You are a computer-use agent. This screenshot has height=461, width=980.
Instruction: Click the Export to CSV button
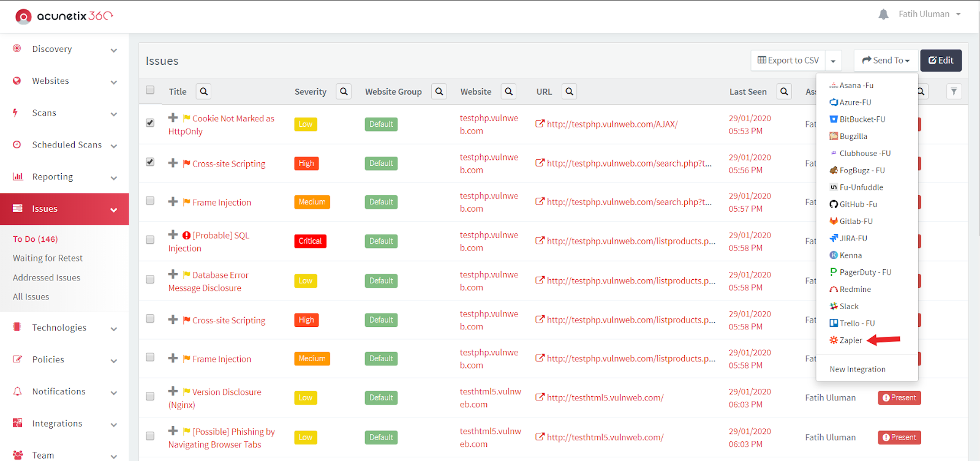coord(788,61)
